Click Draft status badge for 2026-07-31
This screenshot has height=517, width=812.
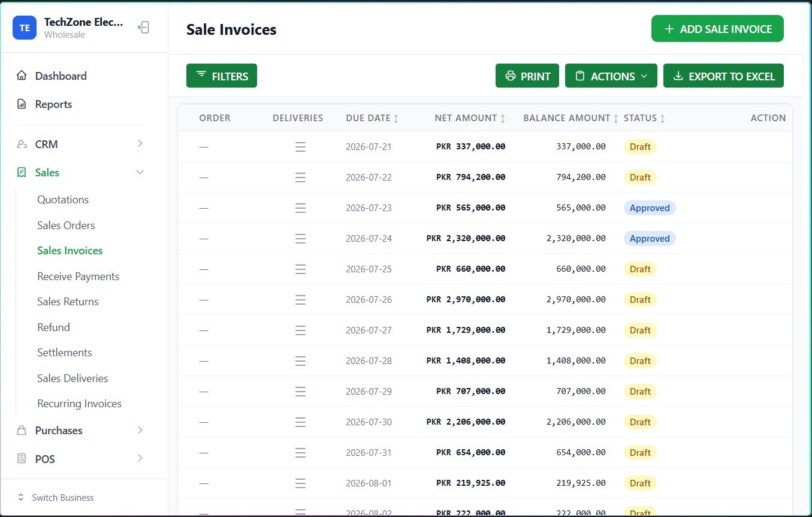pyautogui.click(x=640, y=453)
